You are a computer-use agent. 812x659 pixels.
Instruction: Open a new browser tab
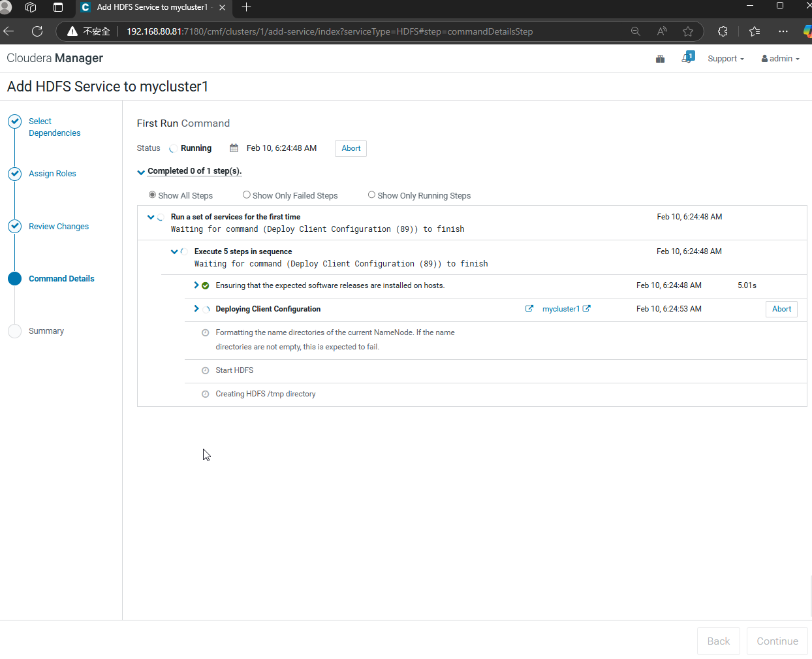(x=246, y=7)
